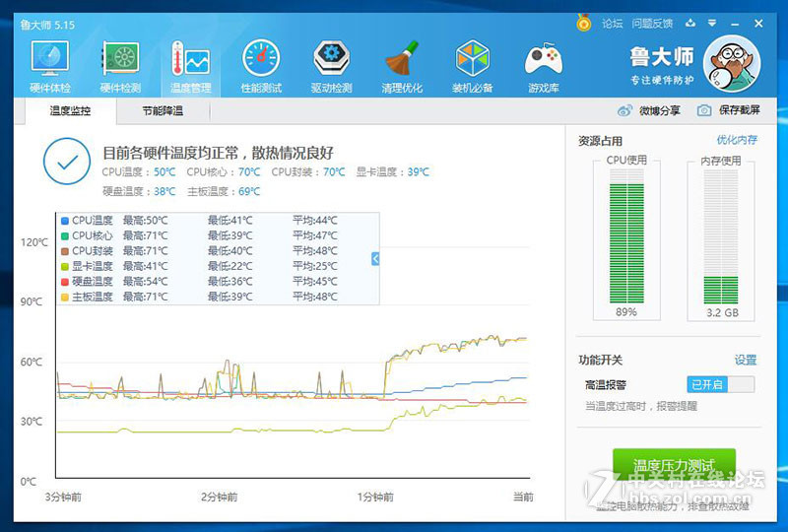Click the 优化内存 link

pyautogui.click(x=737, y=140)
